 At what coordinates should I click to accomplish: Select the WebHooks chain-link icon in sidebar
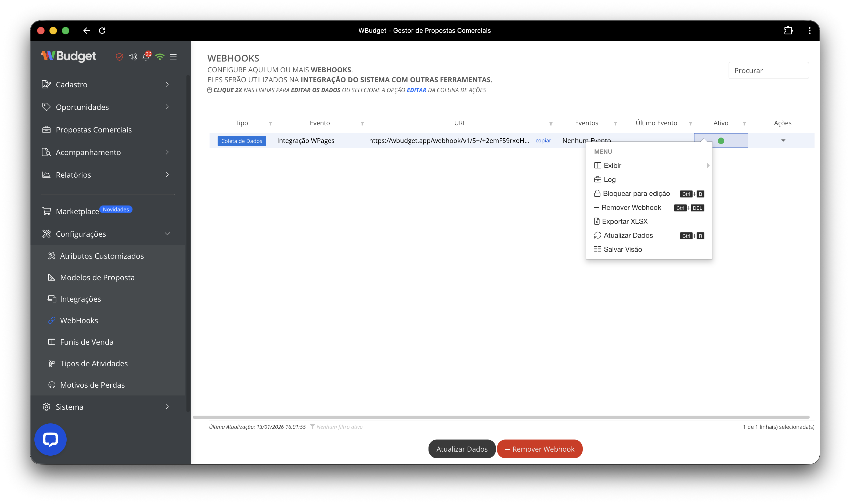click(x=52, y=320)
